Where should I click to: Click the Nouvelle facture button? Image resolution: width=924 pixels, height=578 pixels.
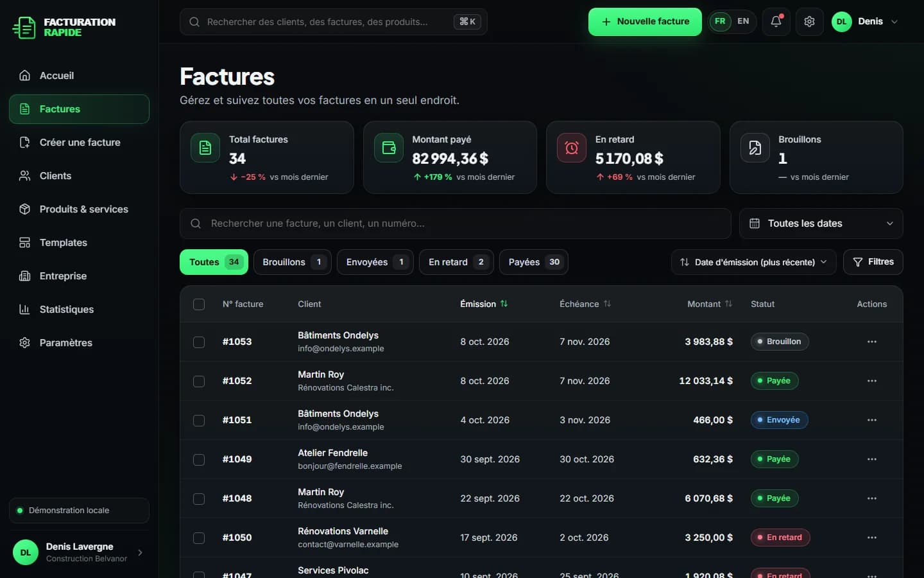(x=645, y=22)
